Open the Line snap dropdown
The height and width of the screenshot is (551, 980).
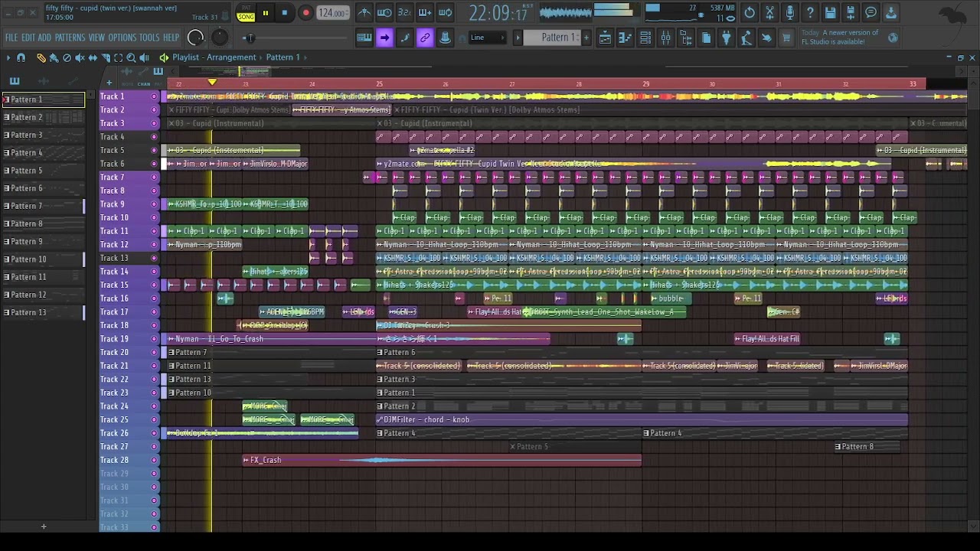coord(488,37)
